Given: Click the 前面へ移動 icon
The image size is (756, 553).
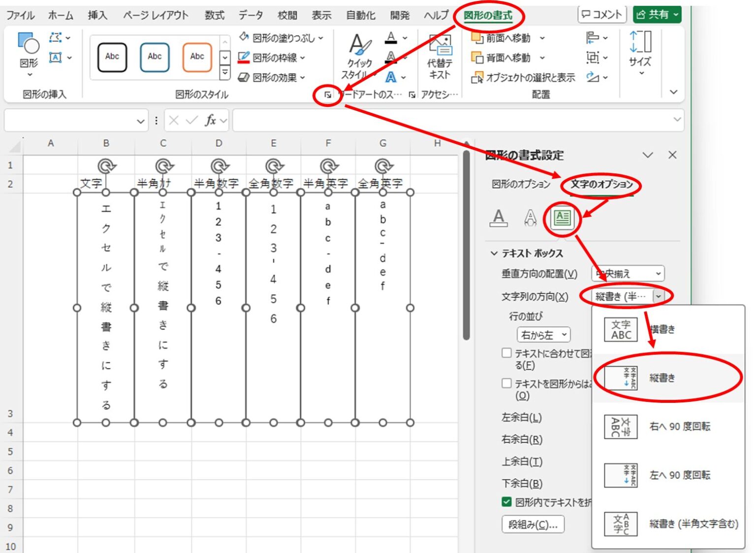Looking at the screenshot, I should [476, 37].
